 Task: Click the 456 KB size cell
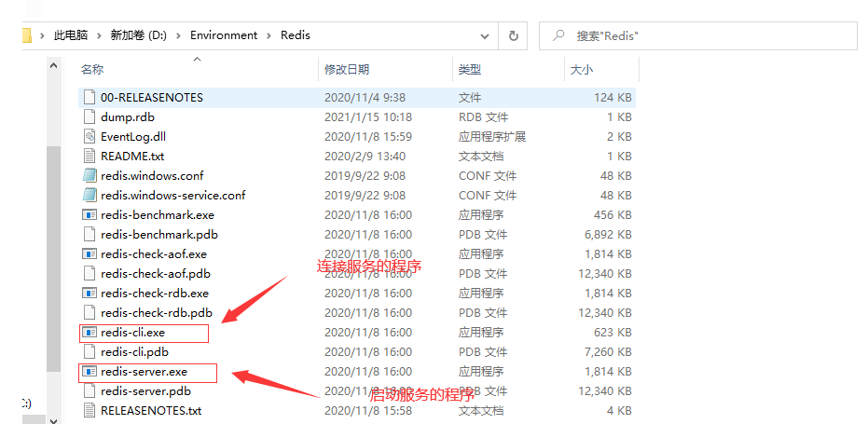click(x=613, y=214)
